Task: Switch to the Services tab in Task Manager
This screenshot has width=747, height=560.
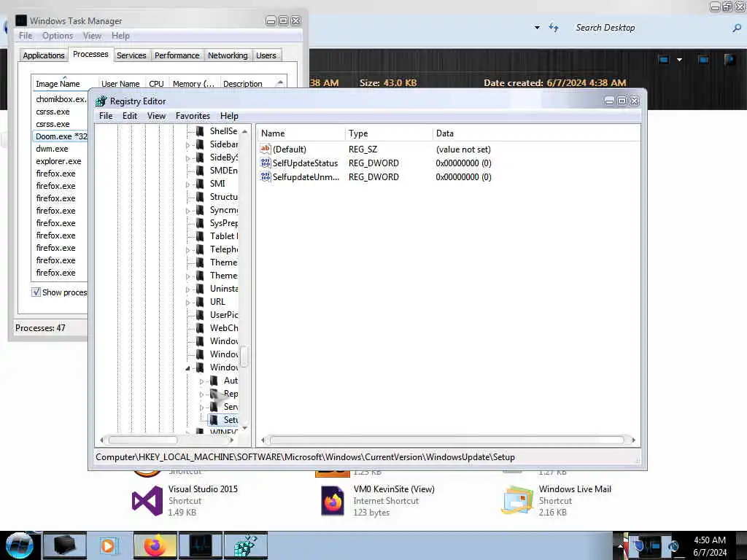Action: [x=131, y=55]
